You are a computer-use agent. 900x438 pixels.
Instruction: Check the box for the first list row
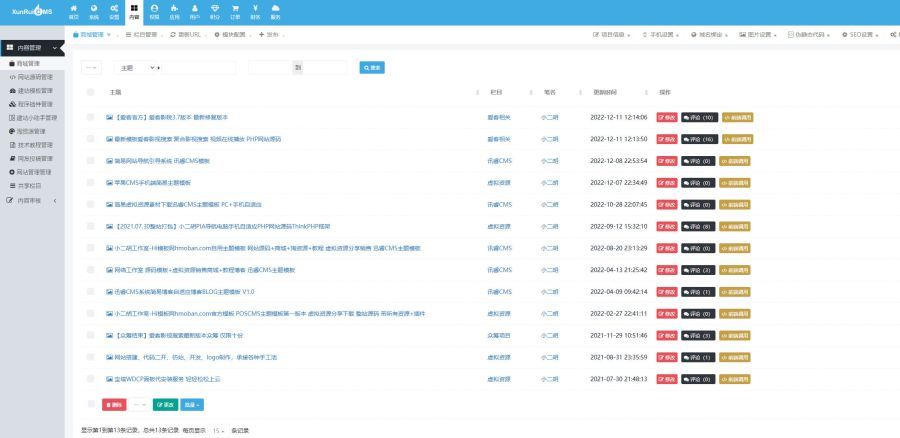(x=90, y=117)
